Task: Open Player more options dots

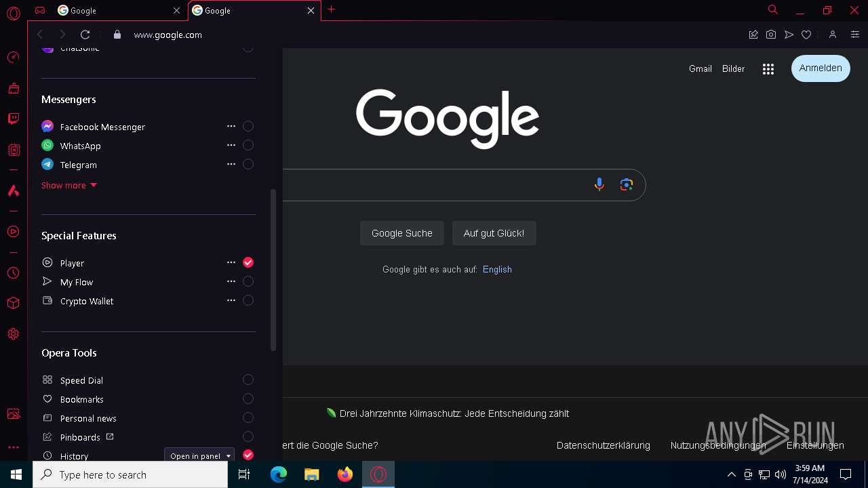Action: tap(231, 262)
